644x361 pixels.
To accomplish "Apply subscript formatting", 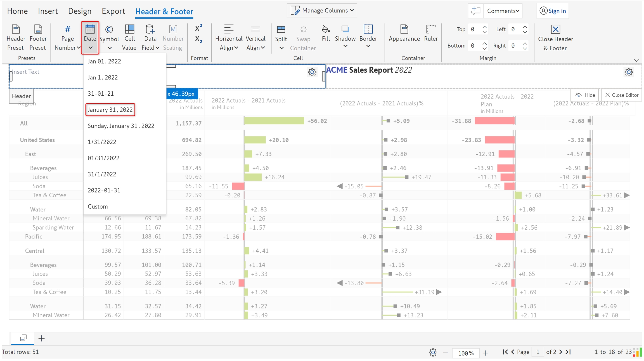I will (x=198, y=39).
